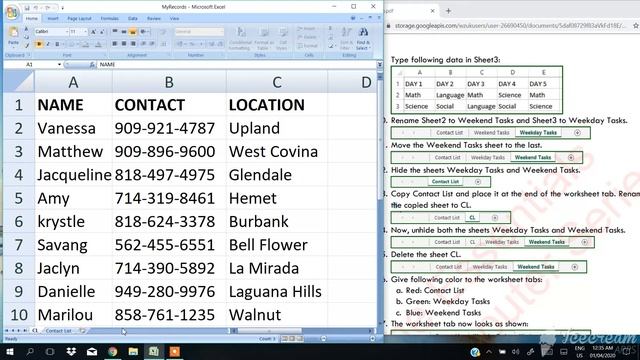
Task: Click the Undo arrow in Quick Access Toolbar
Action: tap(36, 8)
